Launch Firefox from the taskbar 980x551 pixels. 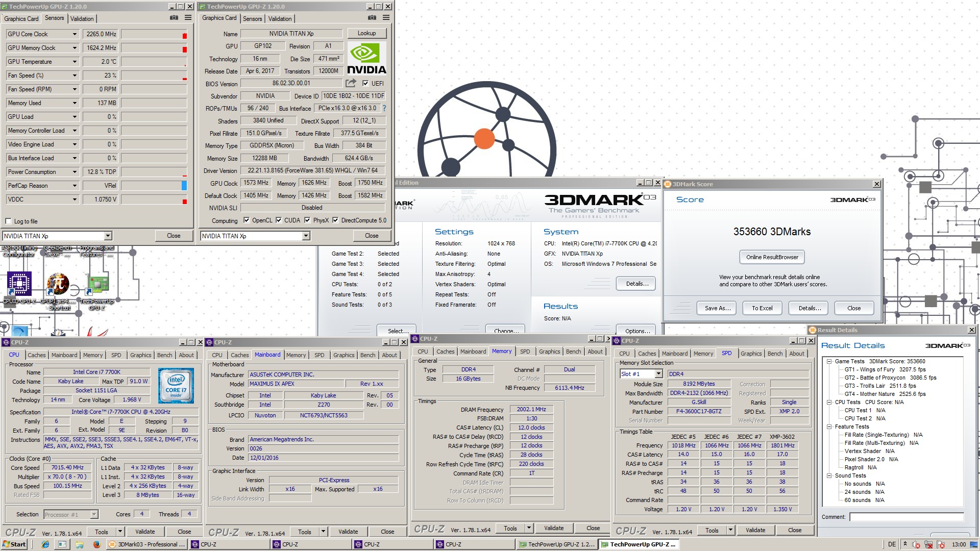pyautogui.click(x=96, y=544)
